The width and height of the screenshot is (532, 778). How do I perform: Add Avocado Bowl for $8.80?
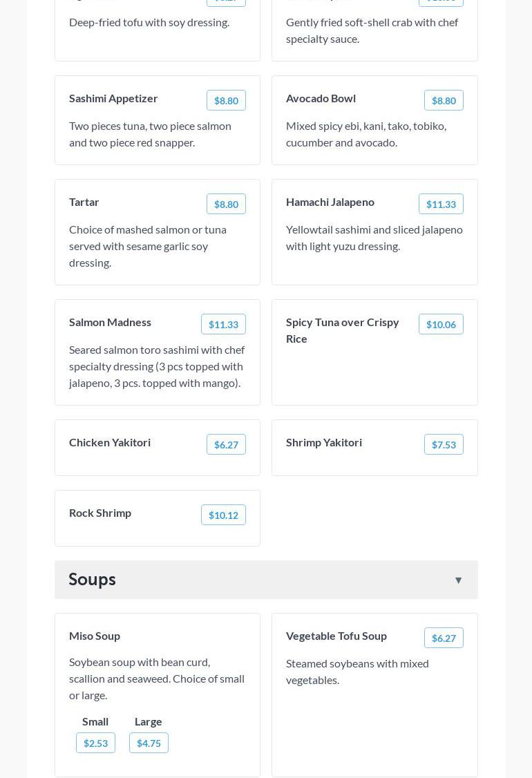[444, 100]
